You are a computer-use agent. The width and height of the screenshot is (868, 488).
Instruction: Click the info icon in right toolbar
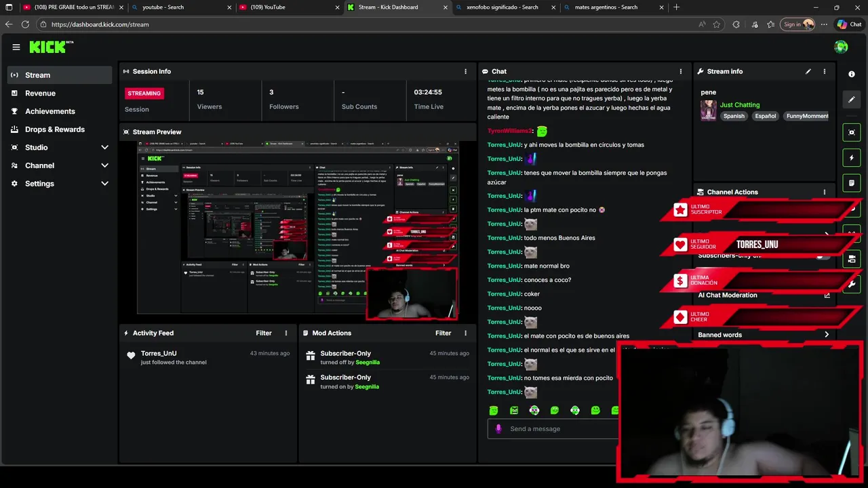[852, 74]
